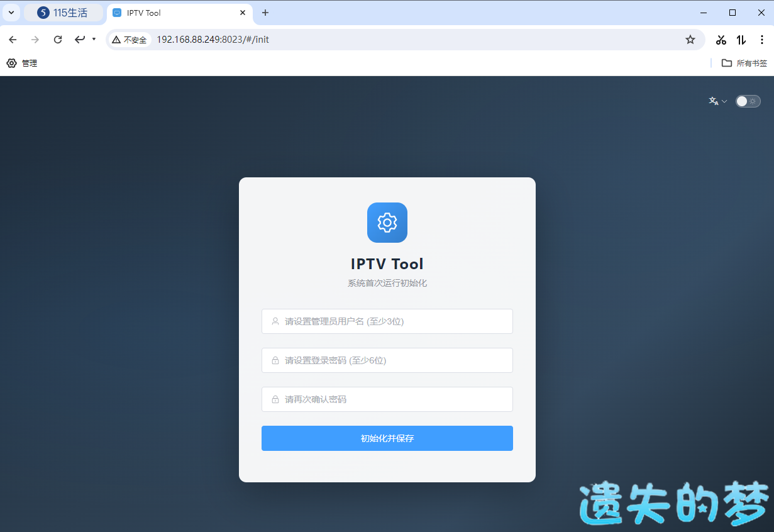Screen dimensions: 774x532
Task: Minimize the browser window
Action: (x=704, y=13)
